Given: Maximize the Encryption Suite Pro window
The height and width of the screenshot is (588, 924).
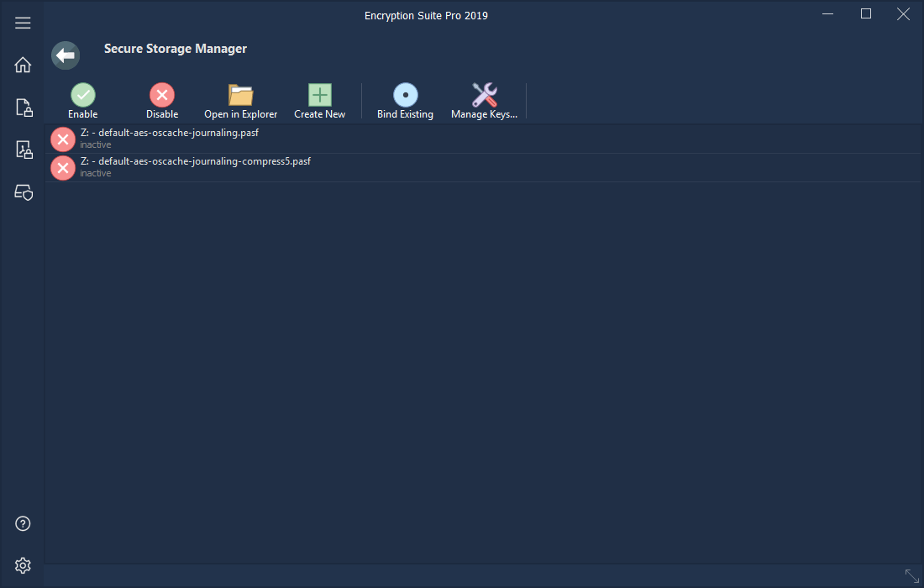Looking at the screenshot, I should tap(866, 14).
